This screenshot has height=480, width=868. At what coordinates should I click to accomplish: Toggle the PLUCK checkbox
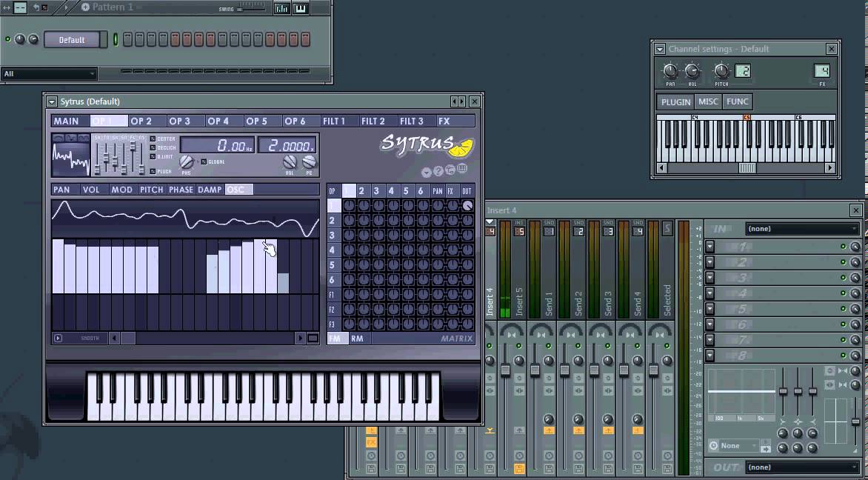coord(153,171)
